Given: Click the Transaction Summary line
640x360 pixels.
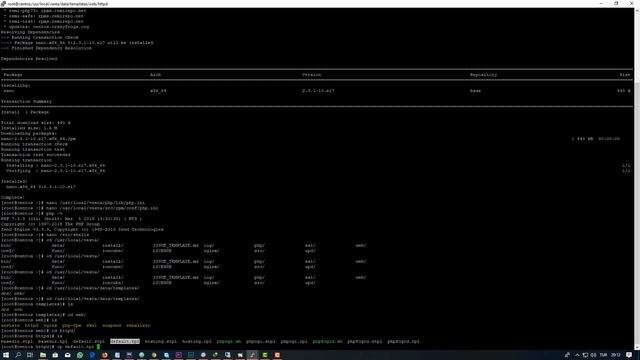Looking at the screenshot, I should (27, 101).
